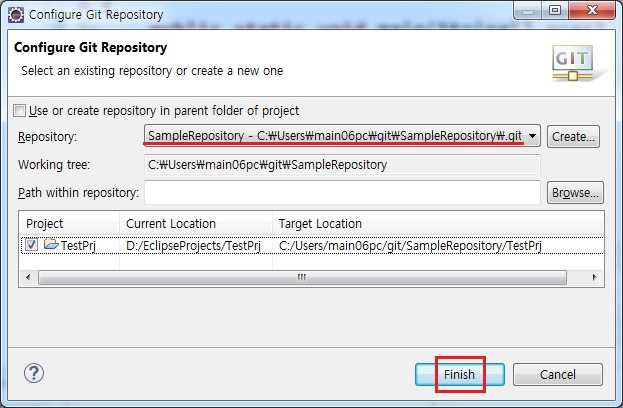Click C:/Users/main06pc/git/SampleRepository/TestPrj target cell
The height and width of the screenshot is (408, 623).
point(410,246)
